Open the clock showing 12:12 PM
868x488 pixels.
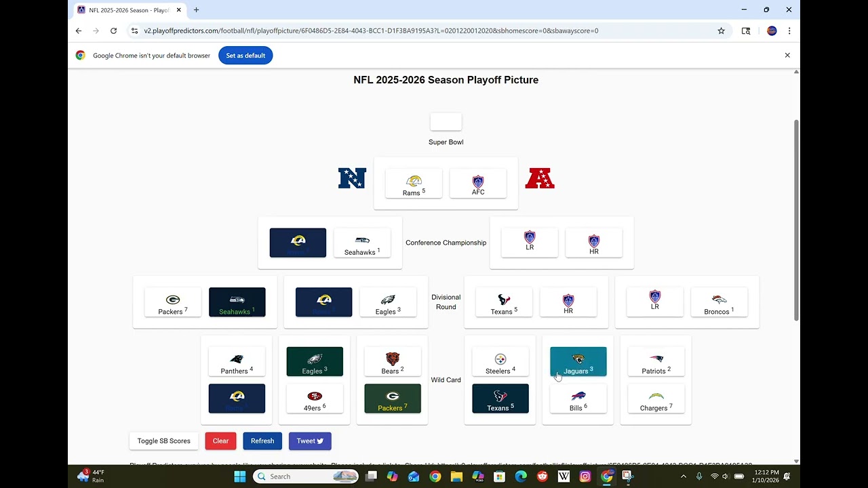(766, 476)
